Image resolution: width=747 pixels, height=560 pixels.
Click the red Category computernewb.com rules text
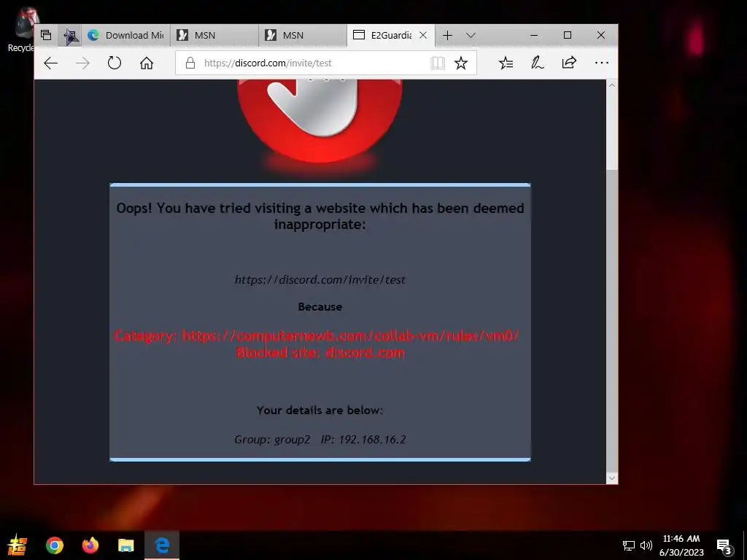tap(317, 335)
